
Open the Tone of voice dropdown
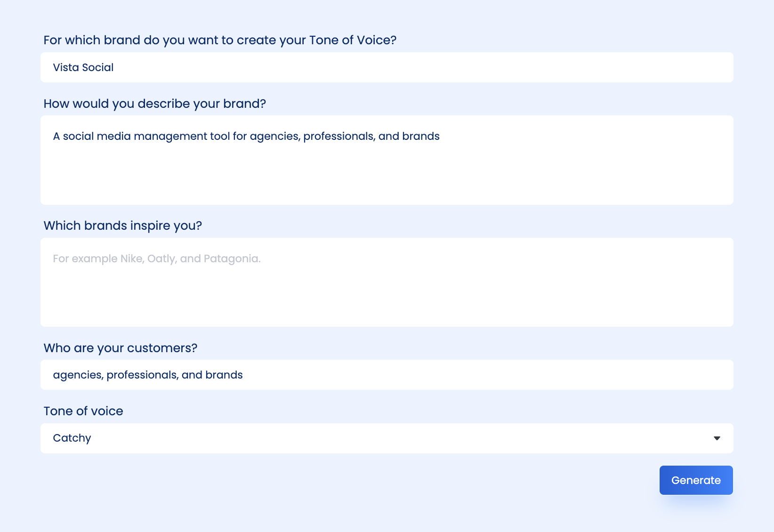(x=386, y=438)
